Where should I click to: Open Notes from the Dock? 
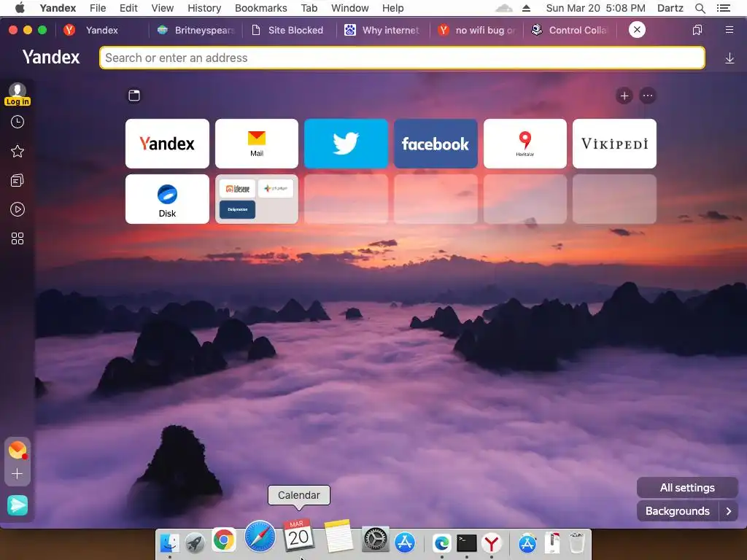pos(338,536)
